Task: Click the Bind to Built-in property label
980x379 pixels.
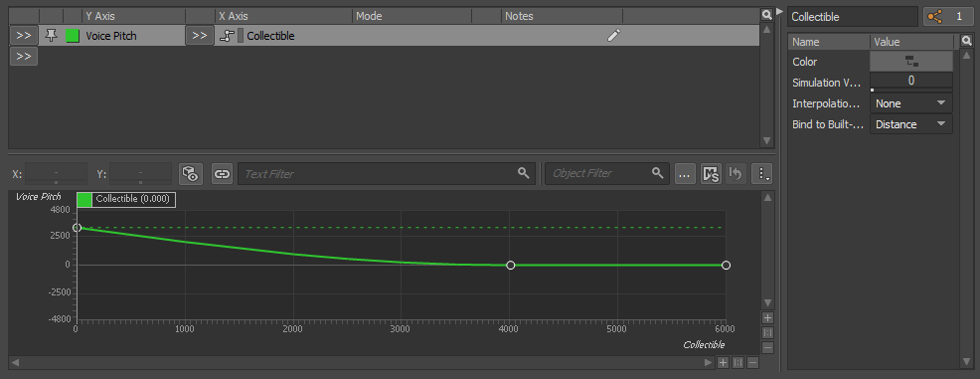Action: [828, 124]
